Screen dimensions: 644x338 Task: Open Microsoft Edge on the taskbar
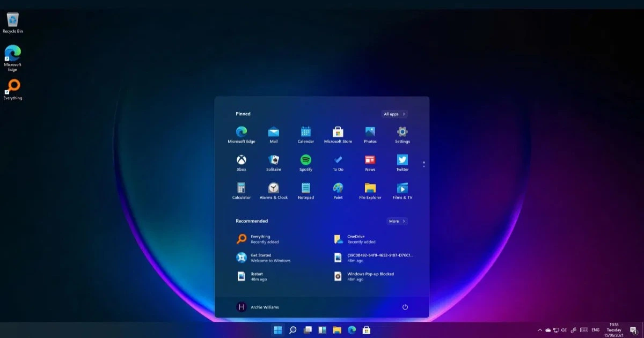pyautogui.click(x=352, y=330)
